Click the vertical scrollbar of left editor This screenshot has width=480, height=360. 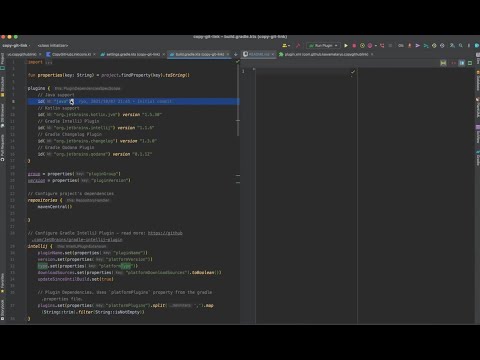pyautogui.click(x=238, y=100)
